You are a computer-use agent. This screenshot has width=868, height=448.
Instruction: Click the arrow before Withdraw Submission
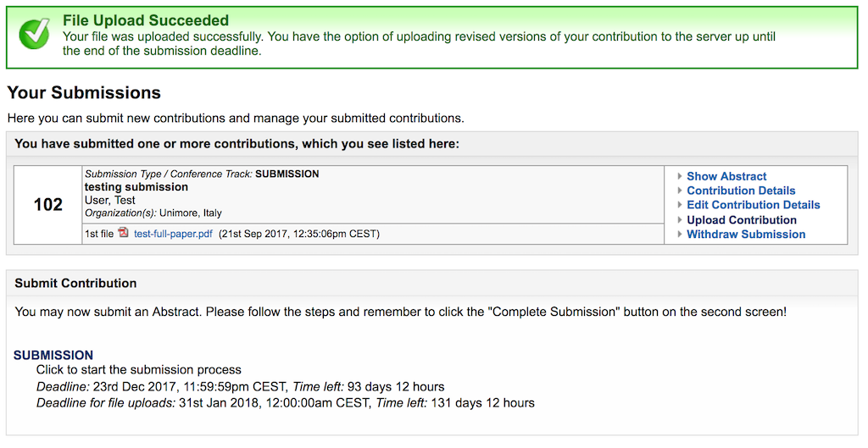680,235
